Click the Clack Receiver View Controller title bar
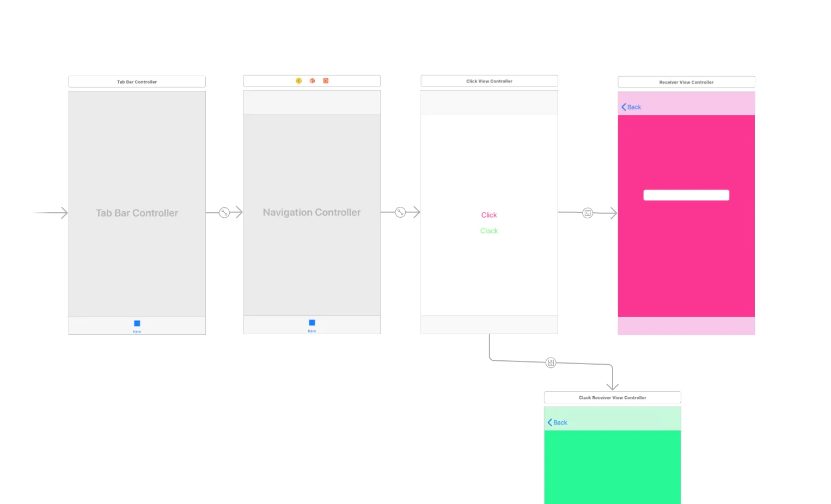The width and height of the screenshot is (831, 504). 613,397
